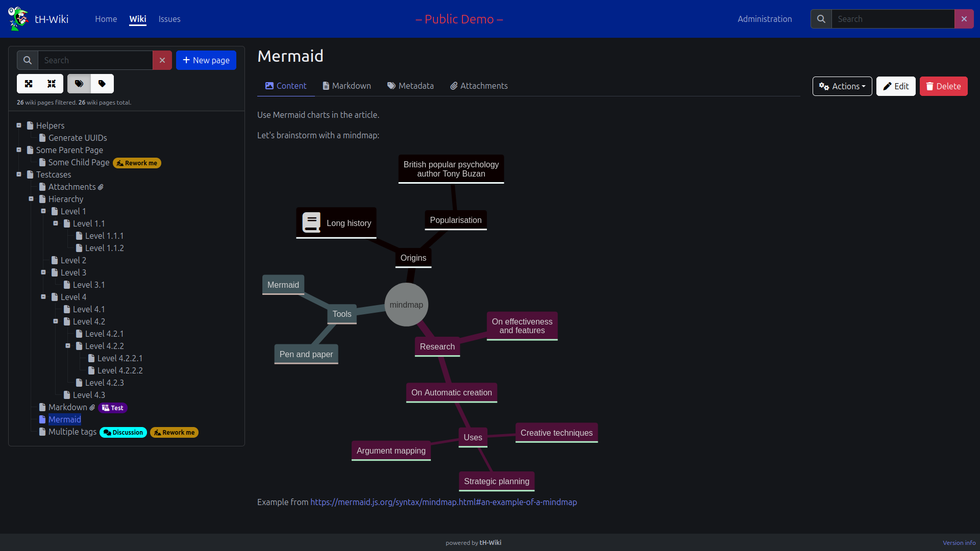980x551 pixels.
Task: Collapse the Some Parent Page node
Action: click(19, 150)
